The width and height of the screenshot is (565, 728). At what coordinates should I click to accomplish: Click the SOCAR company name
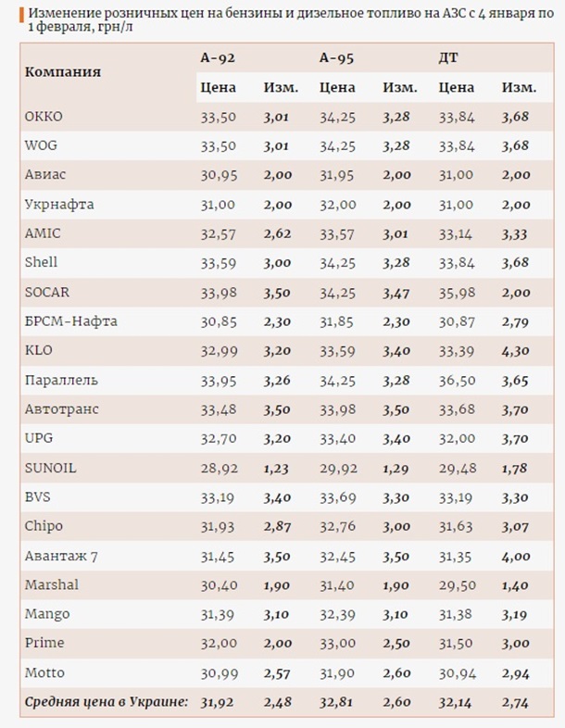46,292
